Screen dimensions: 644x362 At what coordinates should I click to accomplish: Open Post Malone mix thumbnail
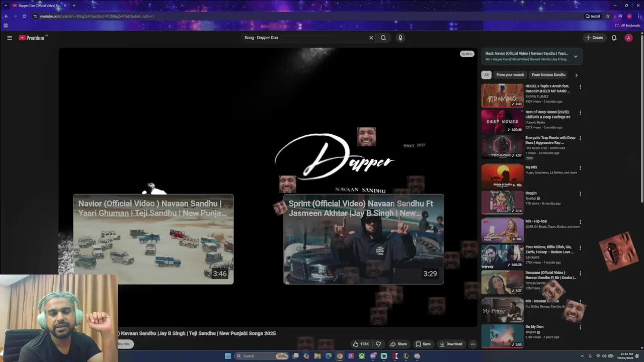pos(502,256)
